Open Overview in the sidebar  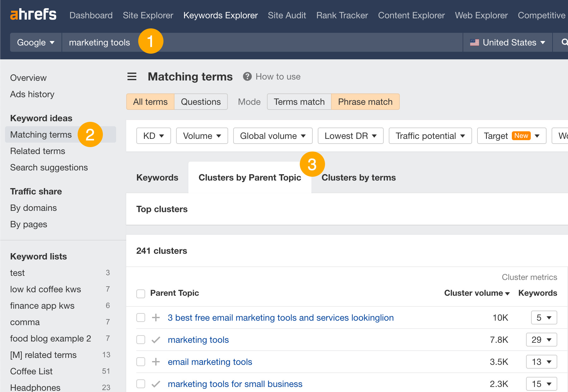pyautogui.click(x=28, y=78)
